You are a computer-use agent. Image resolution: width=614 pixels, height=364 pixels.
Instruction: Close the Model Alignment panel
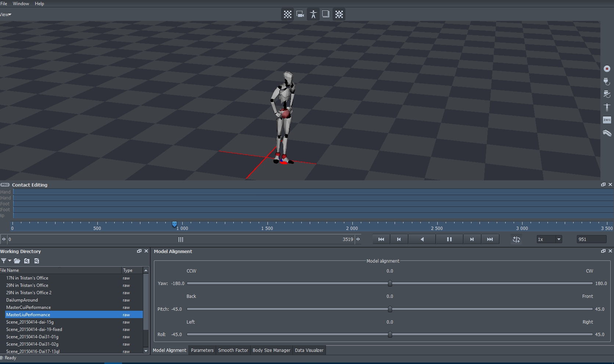pyautogui.click(x=610, y=251)
